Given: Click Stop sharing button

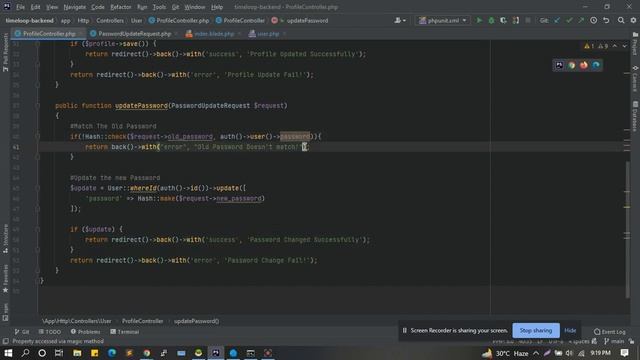Looking at the screenshot, I should click(536, 331).
